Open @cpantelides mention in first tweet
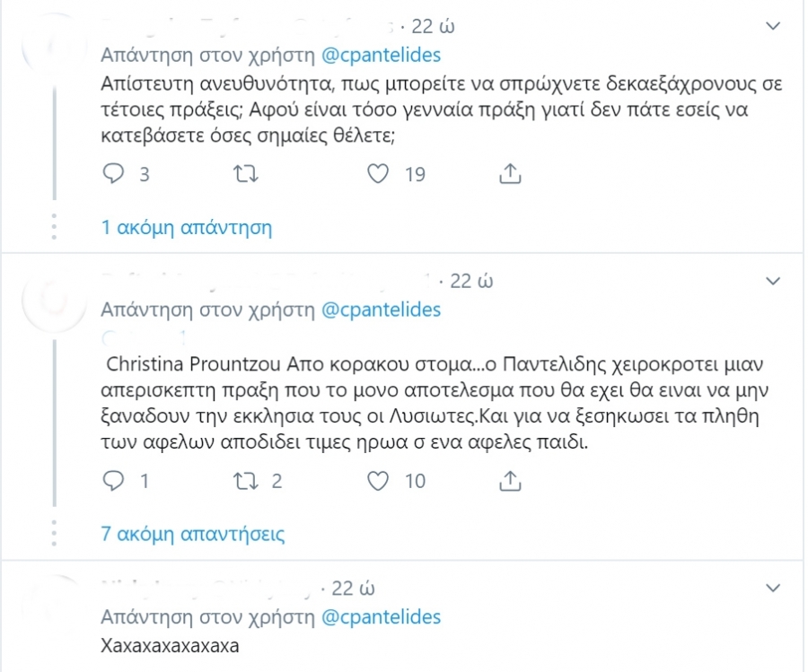The image size is (808, 672). (382, 55)
